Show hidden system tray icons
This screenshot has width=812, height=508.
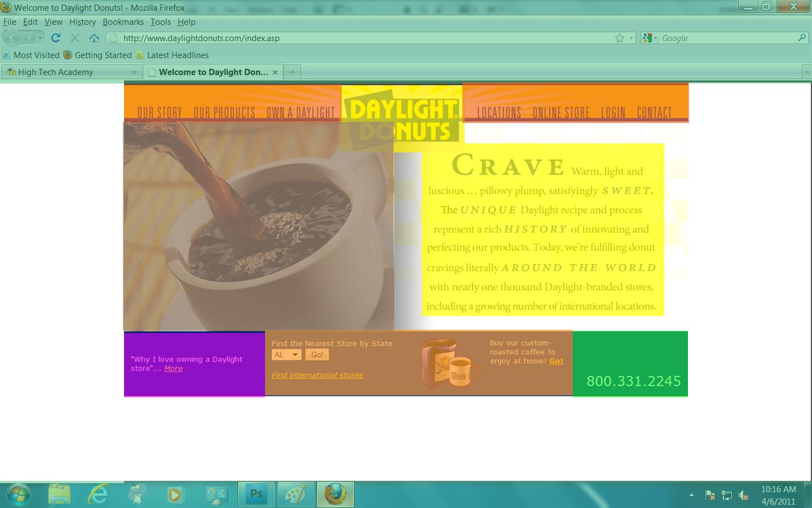point(691,495)
